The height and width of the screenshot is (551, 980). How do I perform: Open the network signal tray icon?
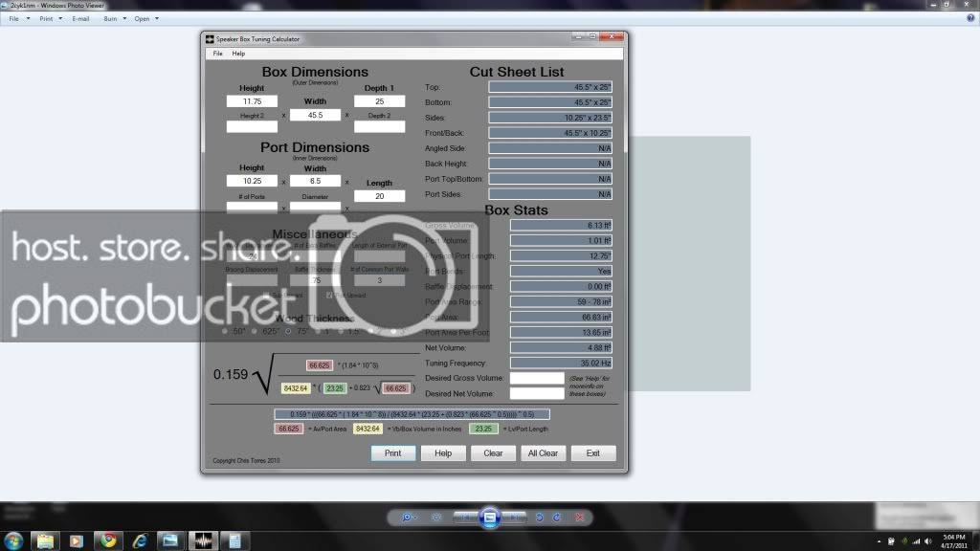point(916,541)
